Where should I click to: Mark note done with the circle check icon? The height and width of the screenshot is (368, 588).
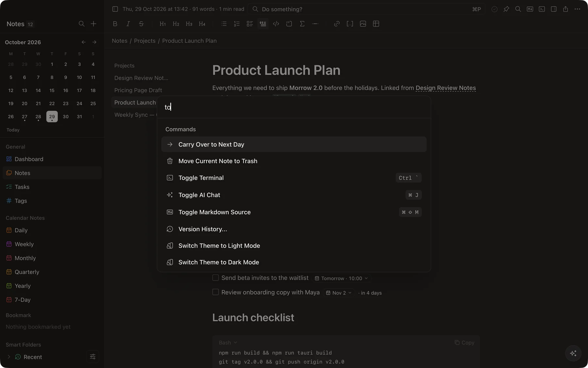click(495, 9)
